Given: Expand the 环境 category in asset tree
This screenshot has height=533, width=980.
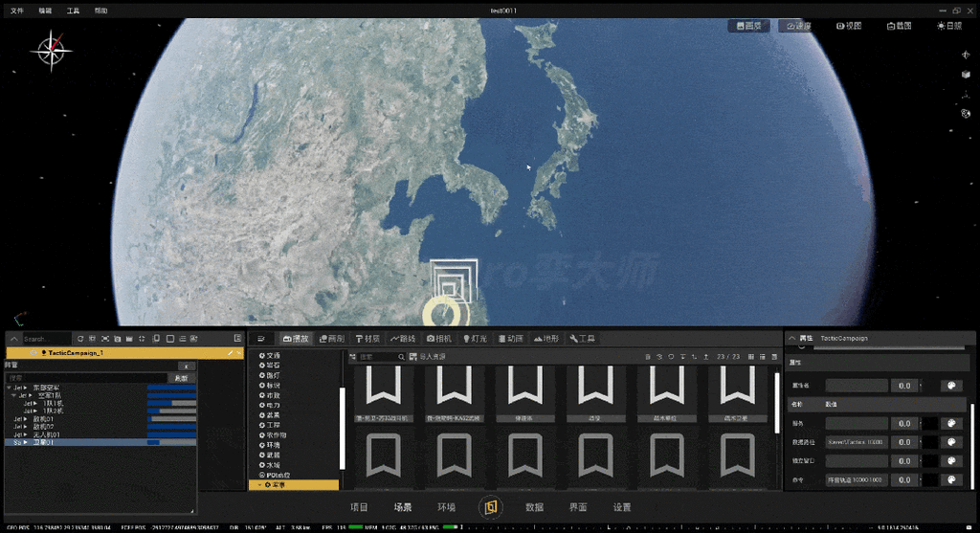Looking at the screenshot, I should 270,446.
